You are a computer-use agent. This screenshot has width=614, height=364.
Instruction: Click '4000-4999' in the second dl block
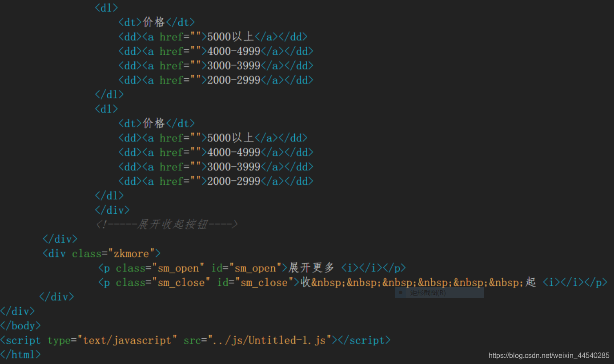pos(234,152)
